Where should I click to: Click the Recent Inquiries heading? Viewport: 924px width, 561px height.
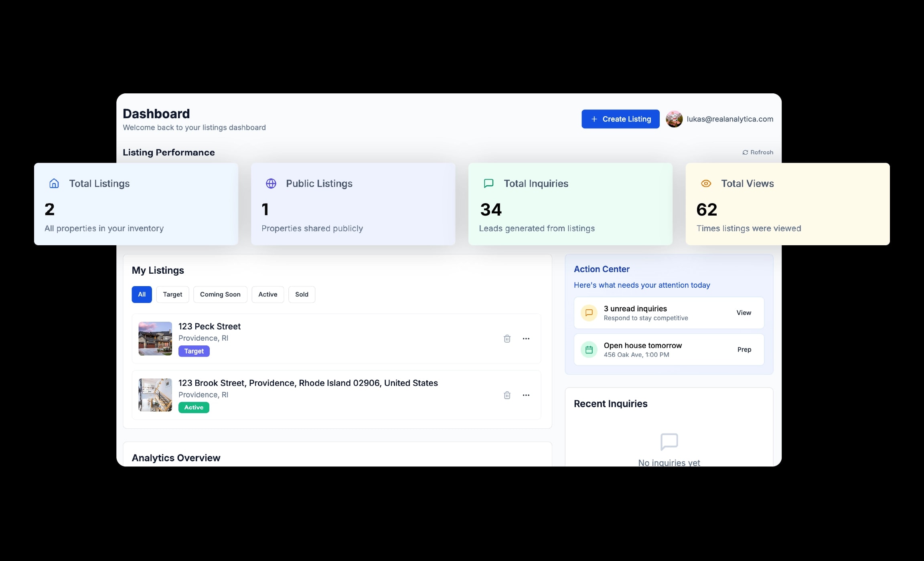click(610, 404)
